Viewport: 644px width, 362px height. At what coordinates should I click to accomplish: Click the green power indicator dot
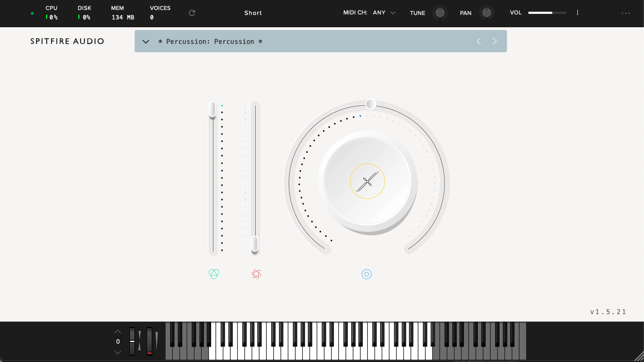32,13
